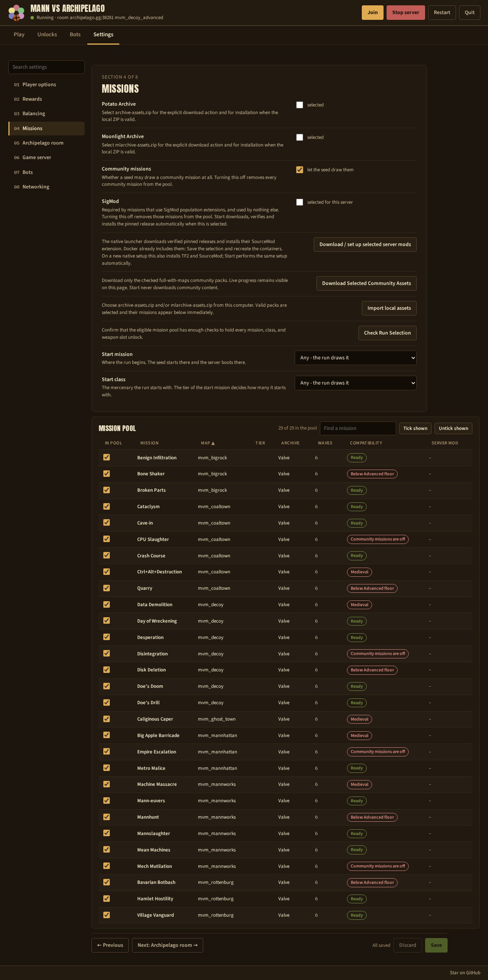Viewport: 488px width, 980px height.
Task: Sort mission pool by Tier header
Action: coord(260,443)
